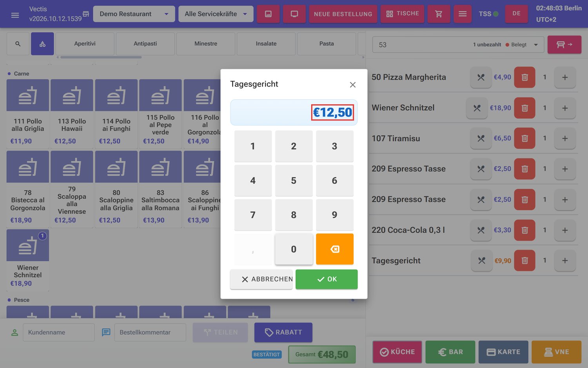The image size is (588, 368).
Task: Click the order comment speech icon
Action: (x=106, y=332)
